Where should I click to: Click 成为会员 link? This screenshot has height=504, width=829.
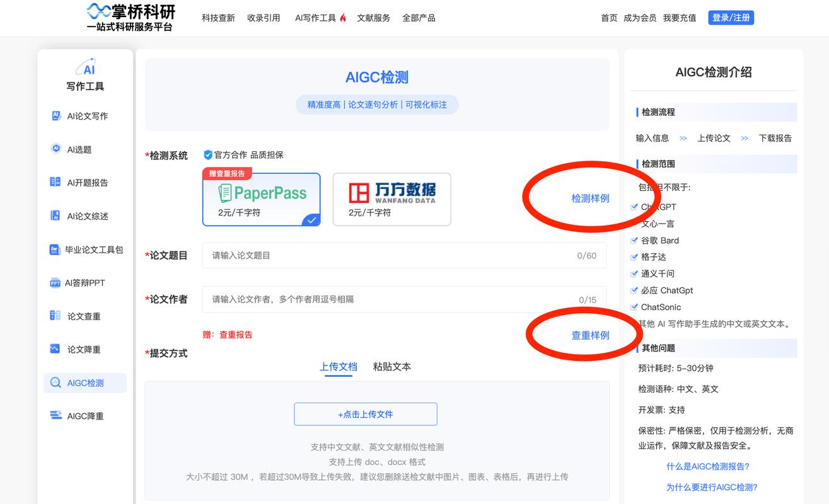tap(640, 18)
